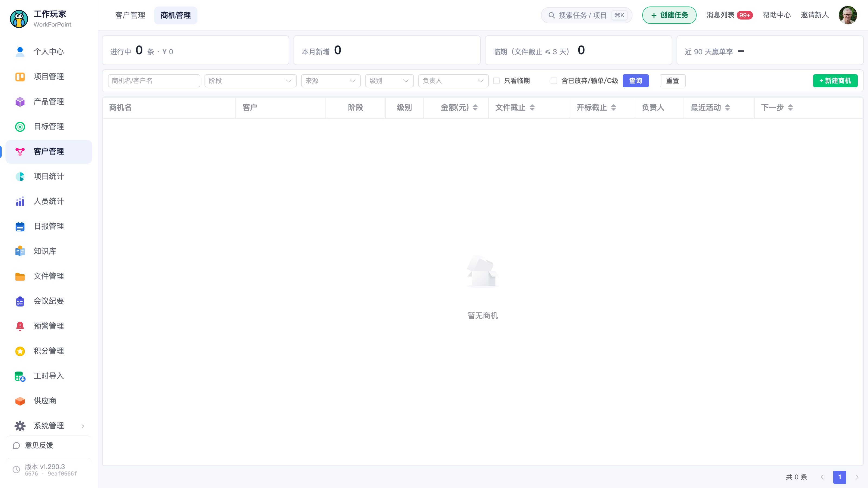Click 邀请新人 link
The width and height of the screenshot is (868, 488).
814,15
